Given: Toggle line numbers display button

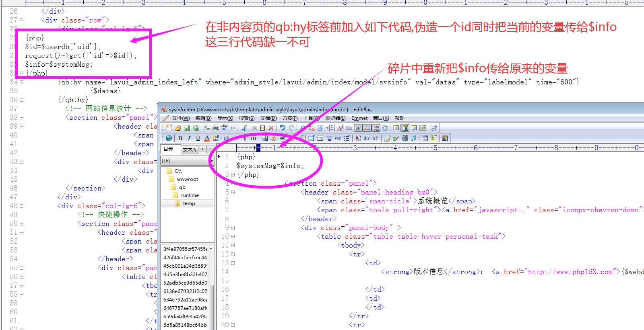Looking at the screenshot, I should point(376,128).
